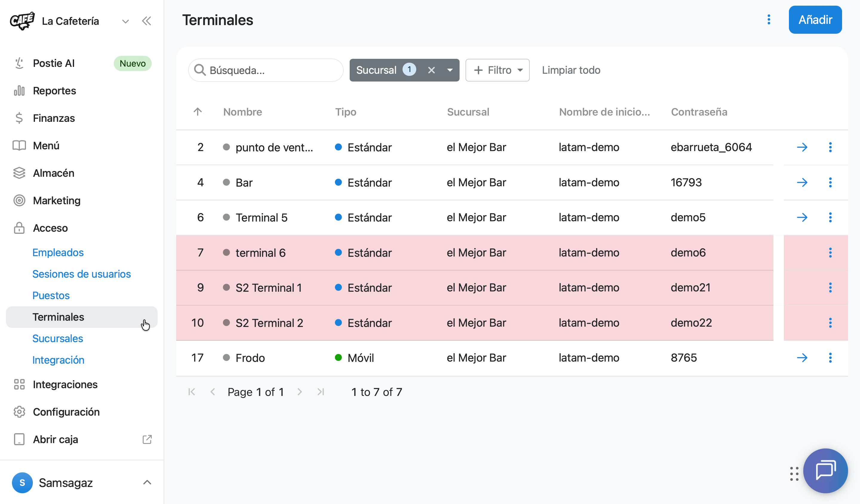Sort by the Tipo column header
Image resolution: width=860 pixels, height=504 pixels.
(346, 112)
